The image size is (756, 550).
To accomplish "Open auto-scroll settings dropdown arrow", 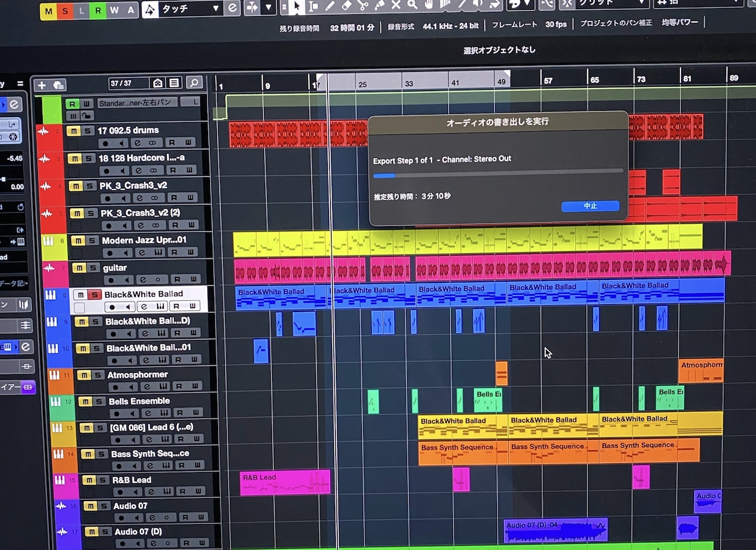I will click(268, 7).
